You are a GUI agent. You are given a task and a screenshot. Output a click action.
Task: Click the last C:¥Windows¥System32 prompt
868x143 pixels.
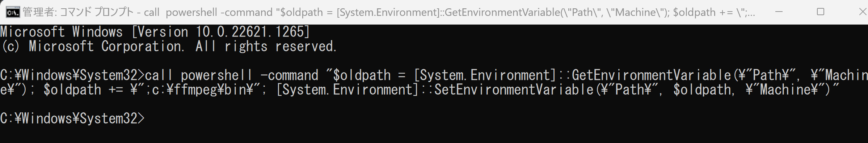click(x=72, y=118)
